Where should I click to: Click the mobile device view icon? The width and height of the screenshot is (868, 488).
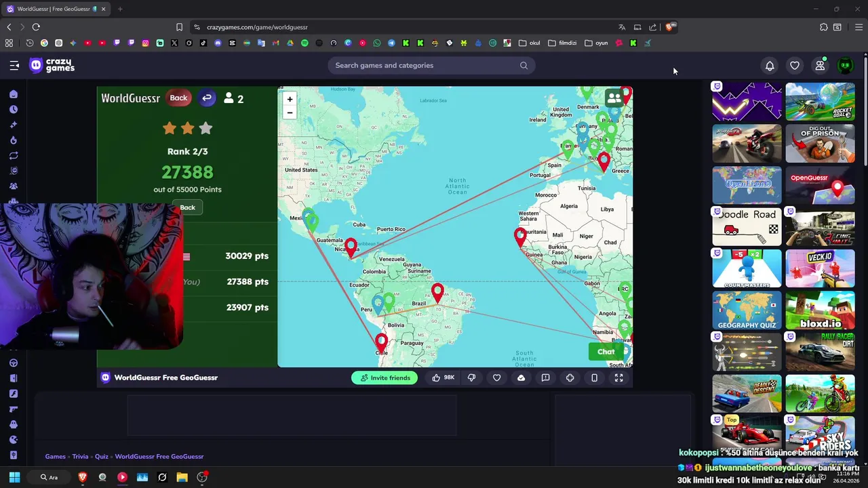tap(594, 378)
